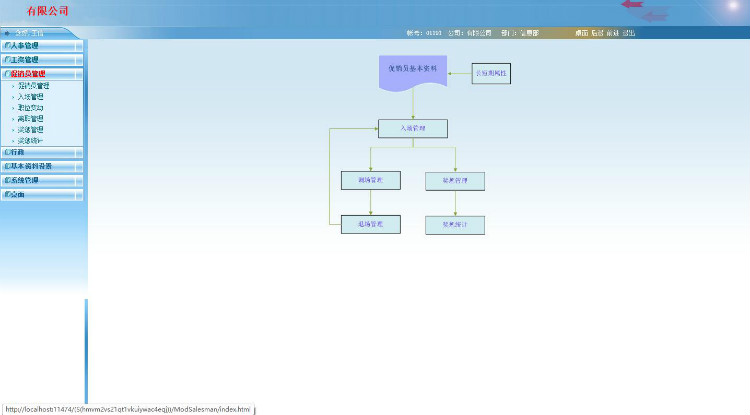Screen dimensions: 750x415
Task: Open the 离职管理 submenu item
Action: (x=31, y=119)
